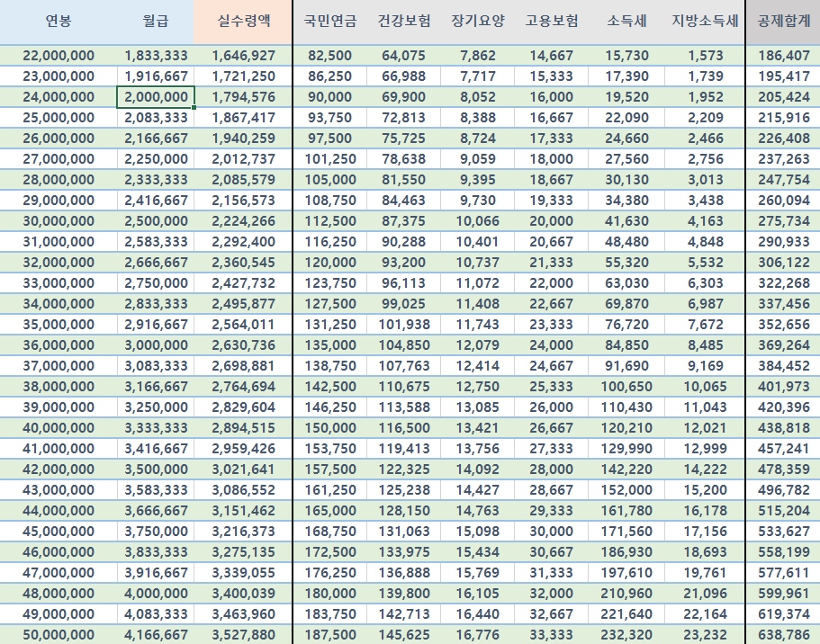Viewport: 820px width, 644px height.
Task: Click monthly pay cell 4,166,667
Action: 156,635
